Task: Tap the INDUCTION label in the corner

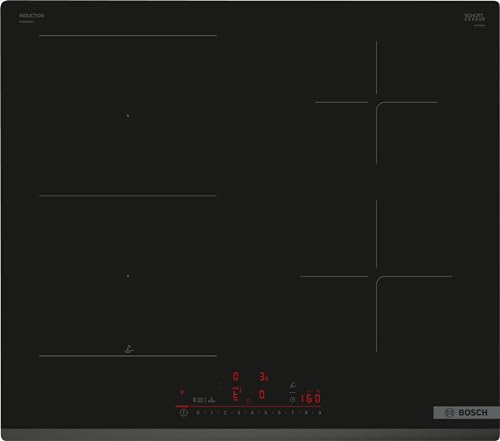Action: [x=31, y=16]
